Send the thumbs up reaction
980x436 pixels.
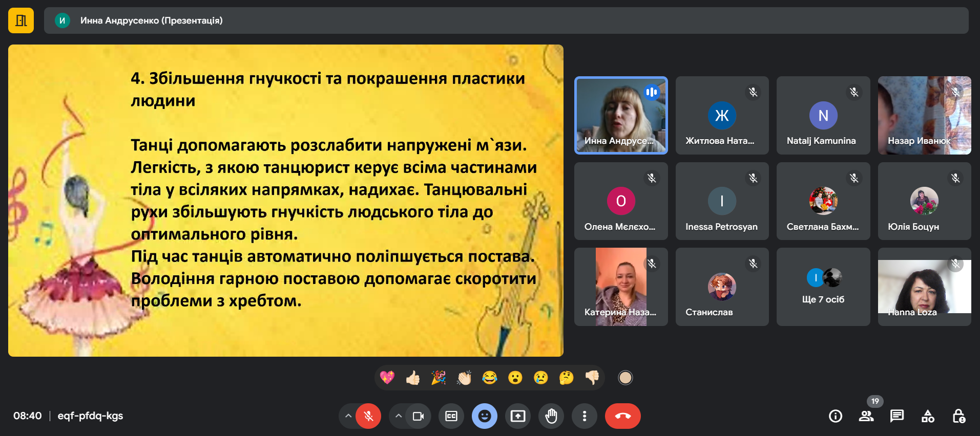coord(413,378)
